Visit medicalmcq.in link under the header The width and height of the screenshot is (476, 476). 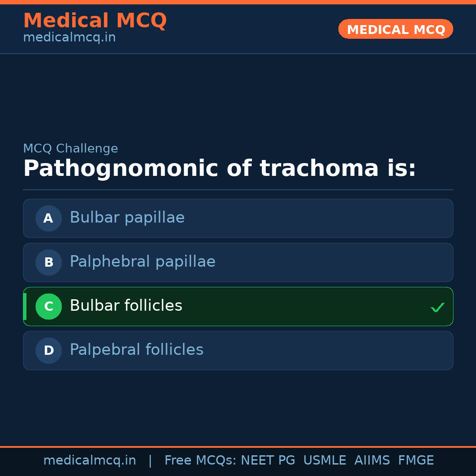click(x=69, y=38)
